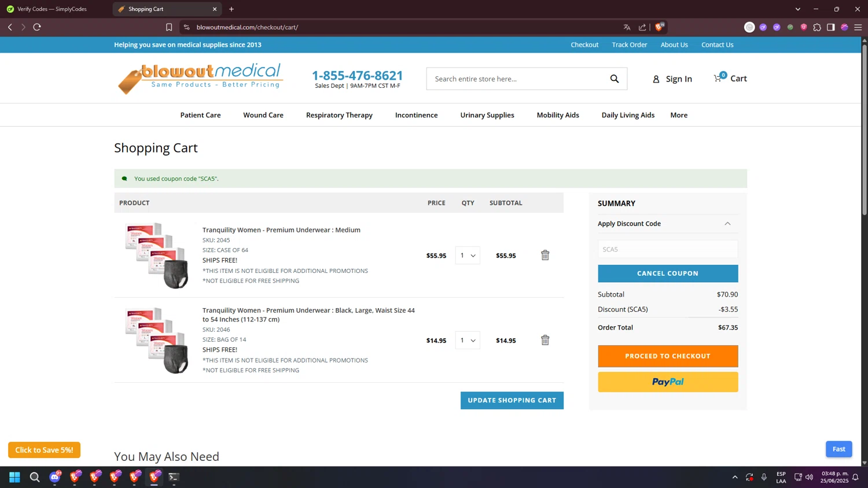Click the Click to Save 5% button
Screen dimensions: 868x488
(44, 450)
